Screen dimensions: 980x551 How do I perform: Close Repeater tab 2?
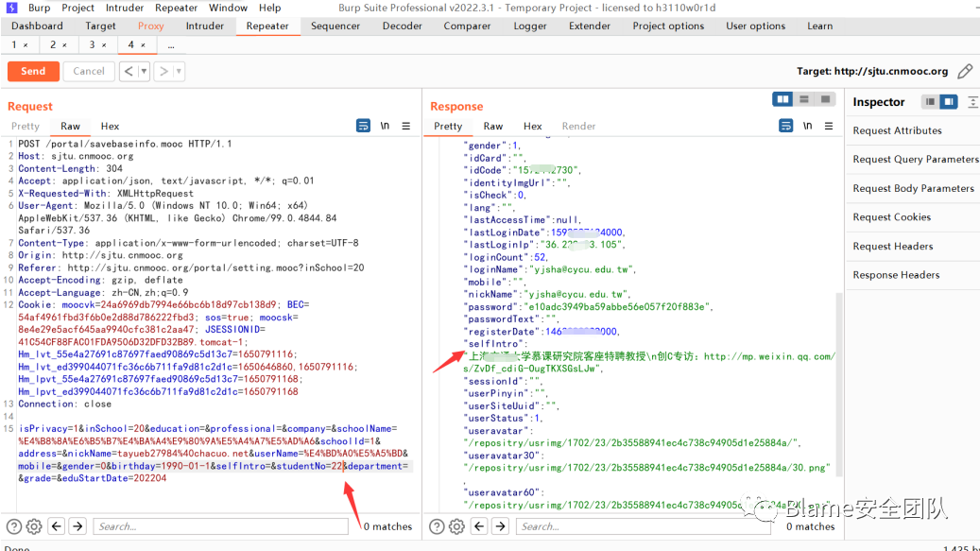(x=64, y=45)
